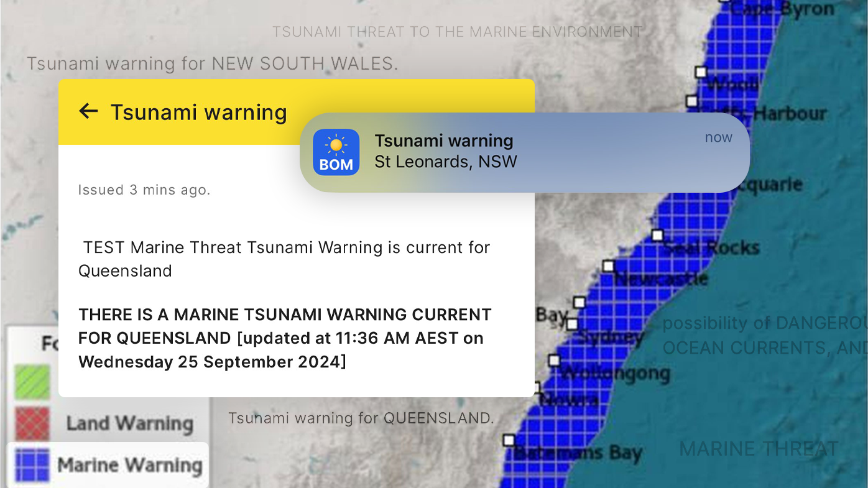Click 'Tsunami warning for QUEENSLAND' caption
The width and height of the screenshot is (868, 488).
(361, 418)
